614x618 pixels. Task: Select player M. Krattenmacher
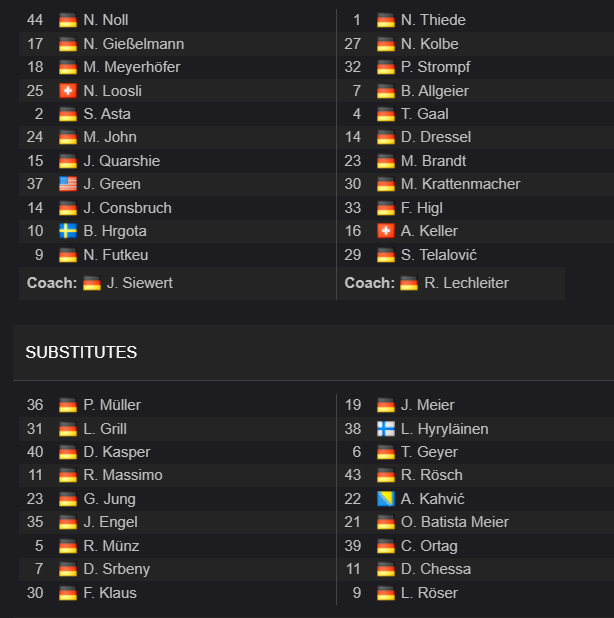pos(460,184)
